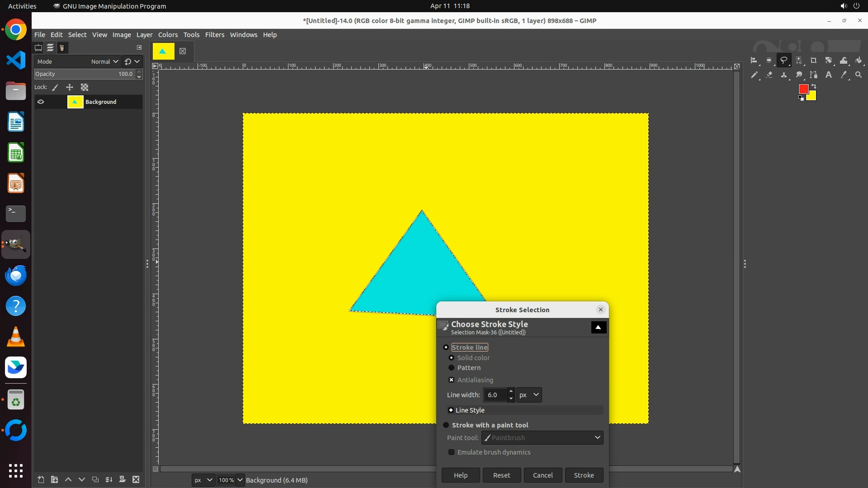
Task: Choose Stroke with a paint tool
Action: click(446, 425)
